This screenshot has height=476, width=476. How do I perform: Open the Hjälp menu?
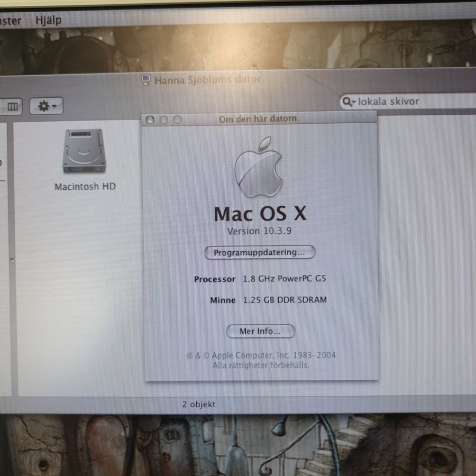click(48, 21)
